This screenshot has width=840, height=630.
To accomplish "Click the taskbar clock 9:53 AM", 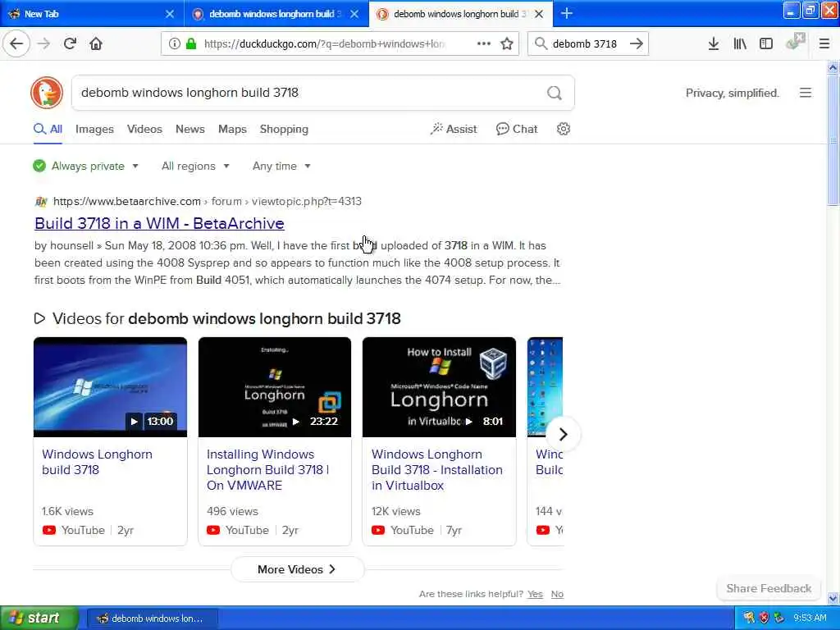I will click(x=810, y=619).
